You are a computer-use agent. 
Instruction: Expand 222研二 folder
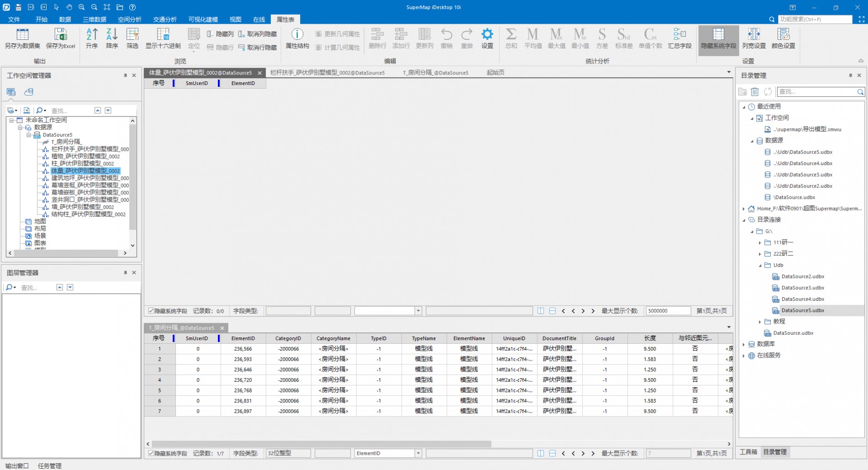click(x=760, y=254)
